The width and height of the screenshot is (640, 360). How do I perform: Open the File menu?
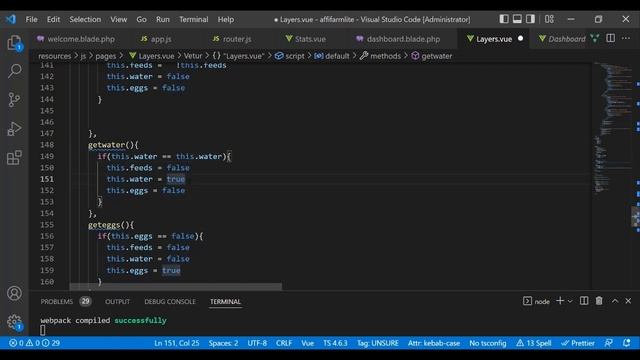click(x=31, y=19)
